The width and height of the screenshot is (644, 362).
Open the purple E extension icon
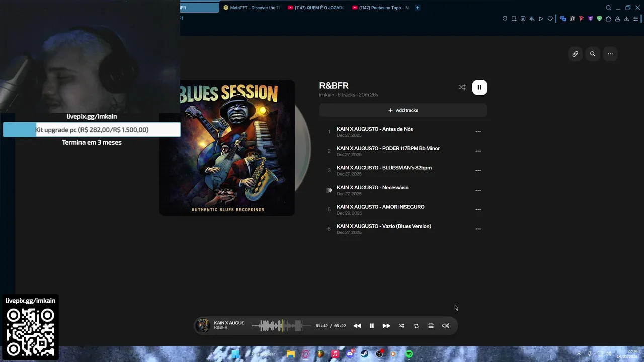point(590,19)
